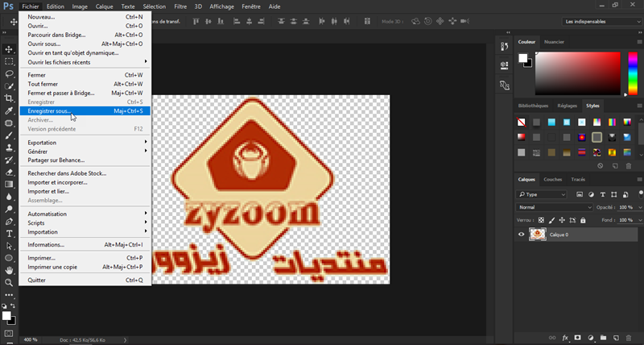The height and width of the screenshot is (345, 644).
Task: Click Imprimer in the Fichier menu
Action: point(85,258)
